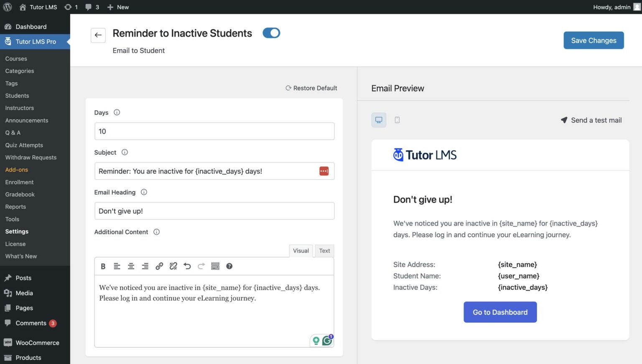Select the align center option
The width and height of the screenshot is (642, 364).
coord(131,266)
